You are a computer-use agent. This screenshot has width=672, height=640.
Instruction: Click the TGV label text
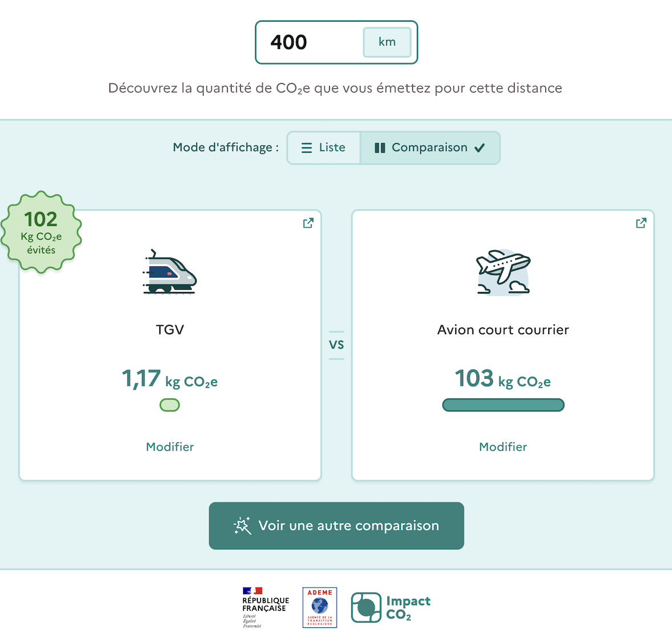(170, 330)
